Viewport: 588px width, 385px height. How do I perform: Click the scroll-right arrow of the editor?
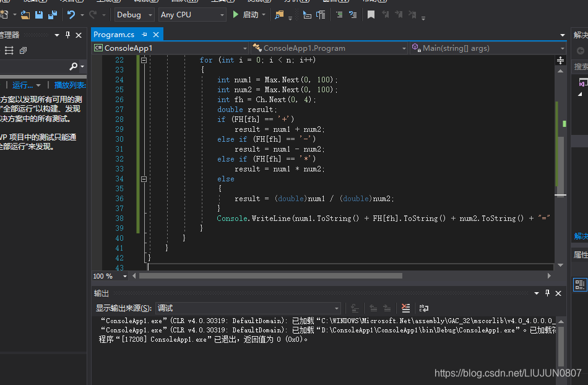coord(549,276)
